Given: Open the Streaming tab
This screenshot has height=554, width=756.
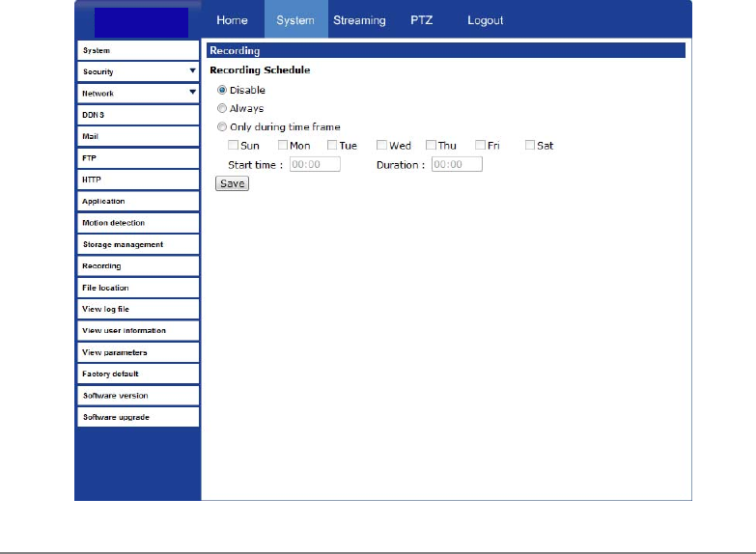Looking at the screenshot, I should pyautogui.click(x=359, y=20).
